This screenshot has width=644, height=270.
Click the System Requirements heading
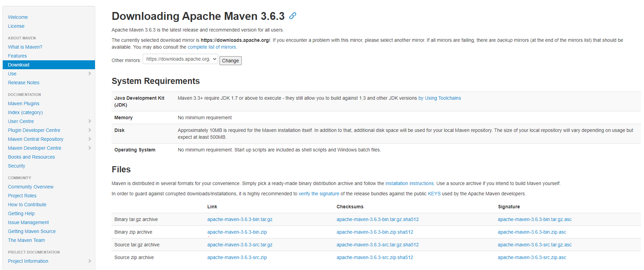click(156, 81)
